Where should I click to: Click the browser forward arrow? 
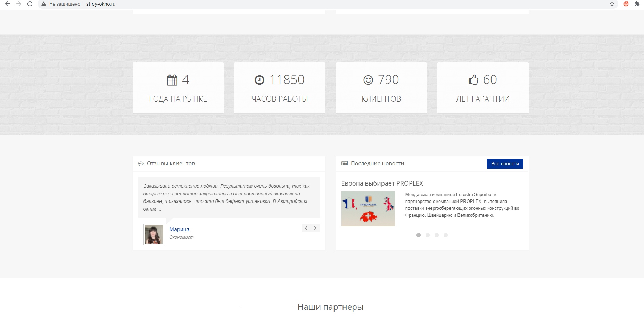19,4
